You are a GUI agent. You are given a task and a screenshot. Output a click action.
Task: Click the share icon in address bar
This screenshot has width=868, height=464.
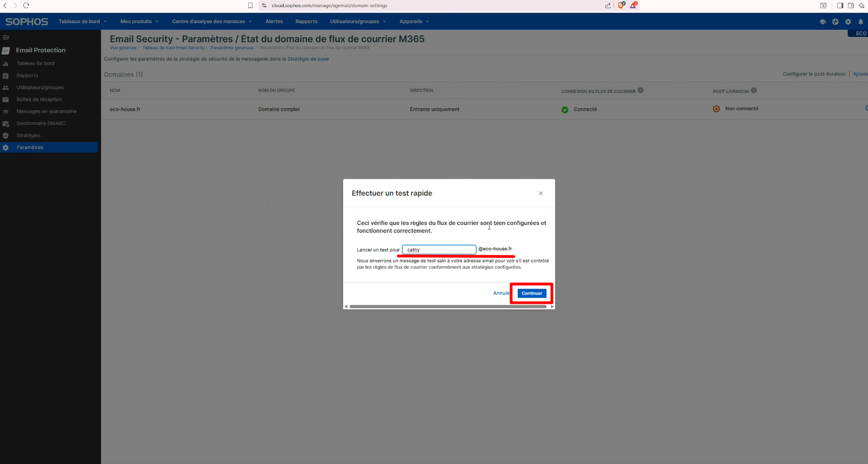608,6
